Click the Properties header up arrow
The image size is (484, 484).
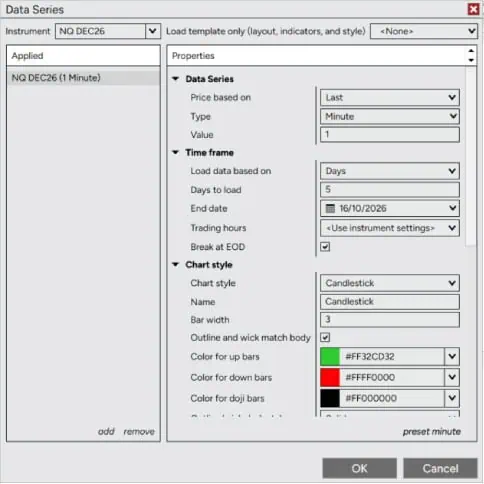tap(471, 51)
